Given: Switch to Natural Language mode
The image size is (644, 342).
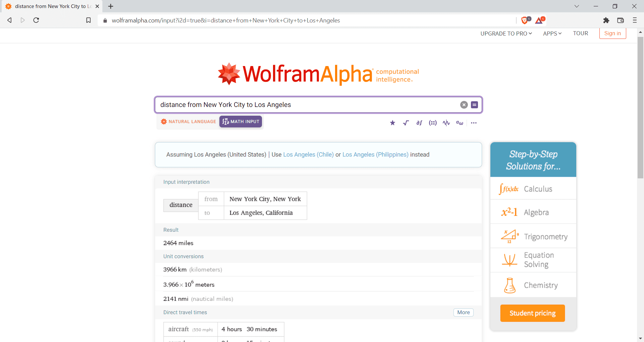Looking at the screenshot, I should point(189,121).
